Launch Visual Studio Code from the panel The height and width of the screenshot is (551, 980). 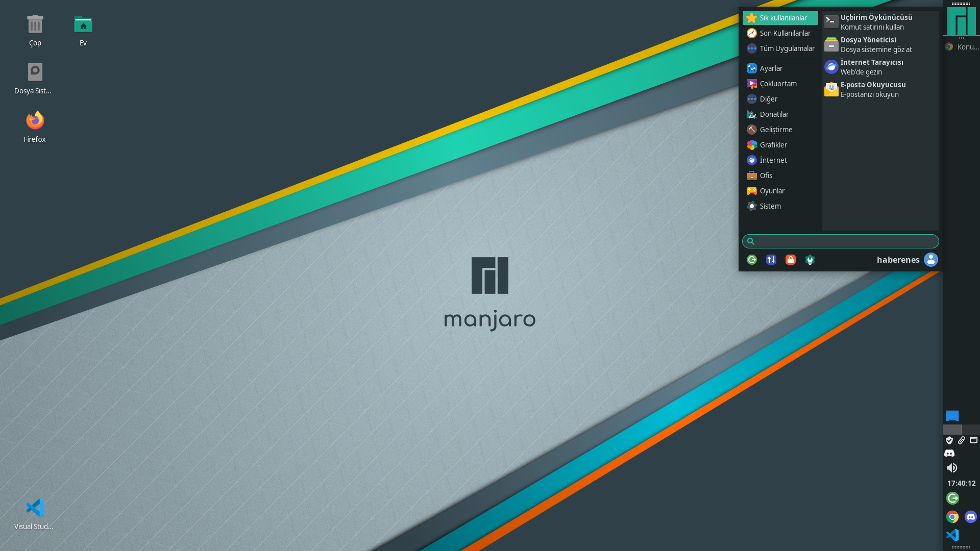[x=952, y=535]
